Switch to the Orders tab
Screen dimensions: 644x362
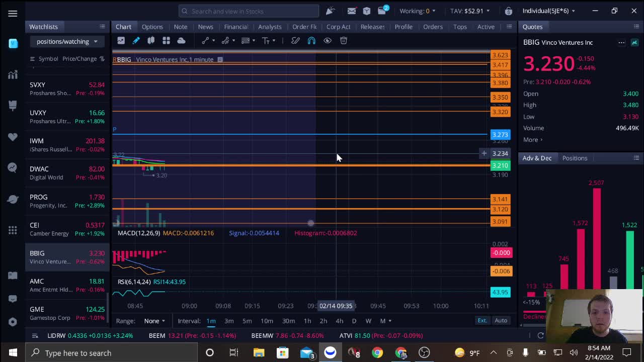(x=433, y=27)
